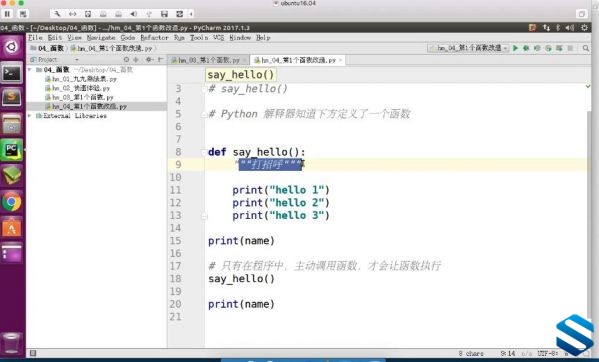Screen dimensions: 599x362
Task: Expand External Libraries node
Action: 30,115
